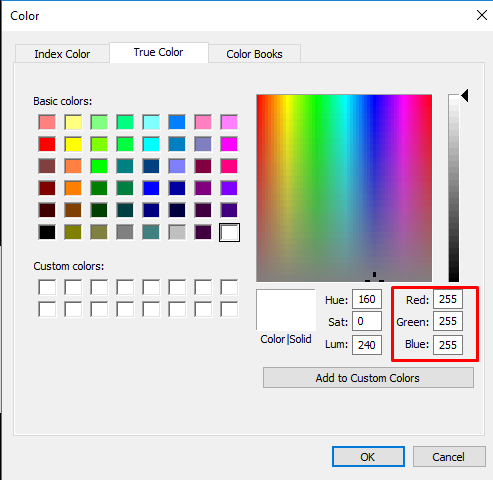Screen dimensions: 493x480
Task: Pick a hue in the color spectrum field
Action: [344, 188]
